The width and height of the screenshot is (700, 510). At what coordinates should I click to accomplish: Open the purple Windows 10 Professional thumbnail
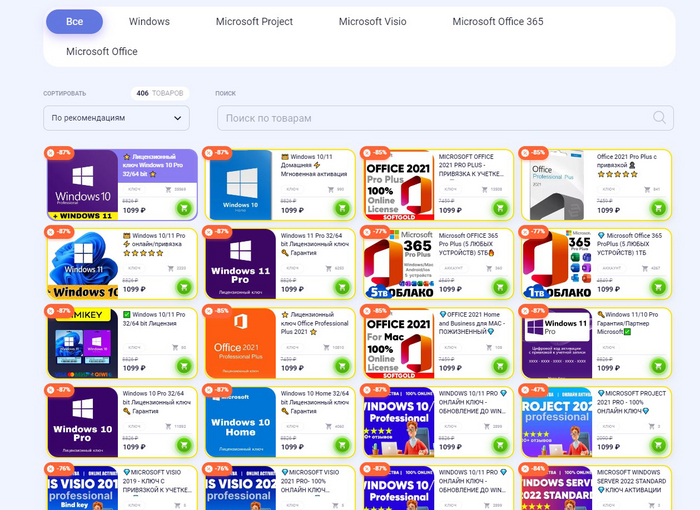click(x=83, y=185)
